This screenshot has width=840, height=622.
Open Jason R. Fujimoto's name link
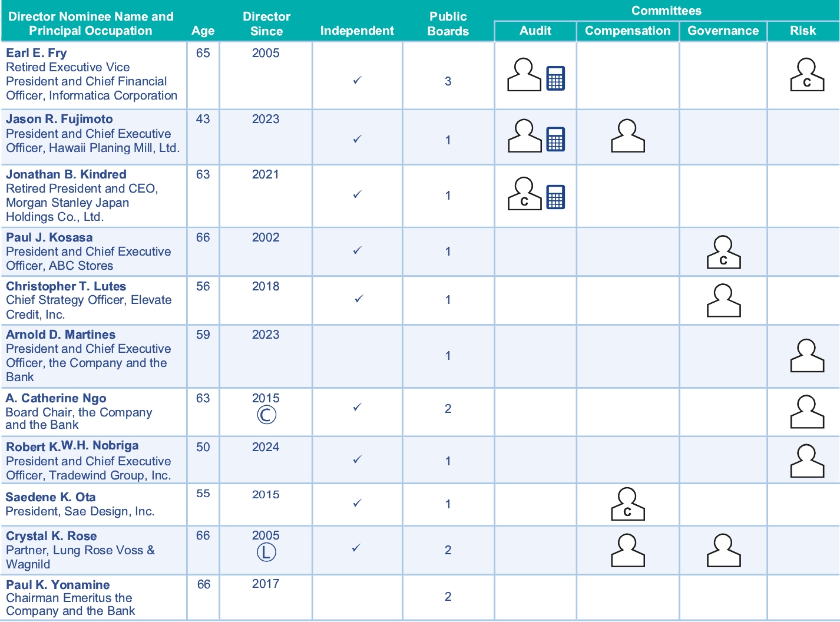pyautogui.click(x=59, y=119)
